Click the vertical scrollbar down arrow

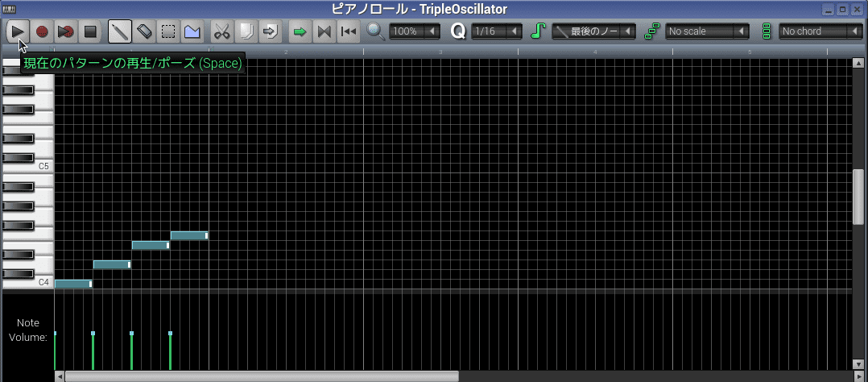click(x=858, y=364)
